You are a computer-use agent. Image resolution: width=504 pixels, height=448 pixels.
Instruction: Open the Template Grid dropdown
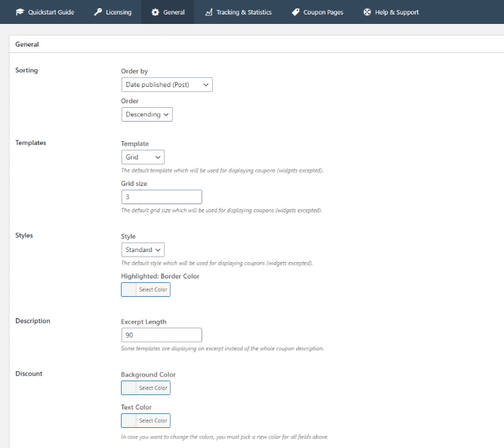143,157
